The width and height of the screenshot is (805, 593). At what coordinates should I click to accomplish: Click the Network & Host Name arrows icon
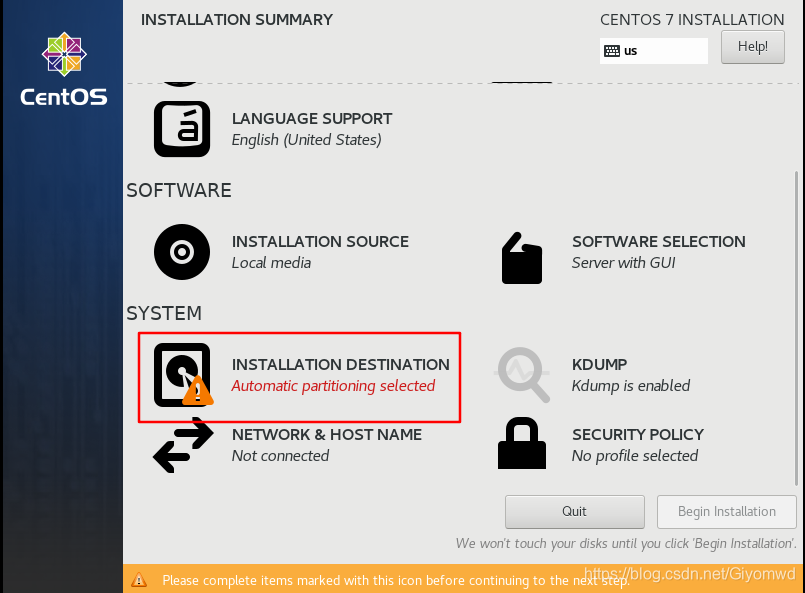click(183, 445)
